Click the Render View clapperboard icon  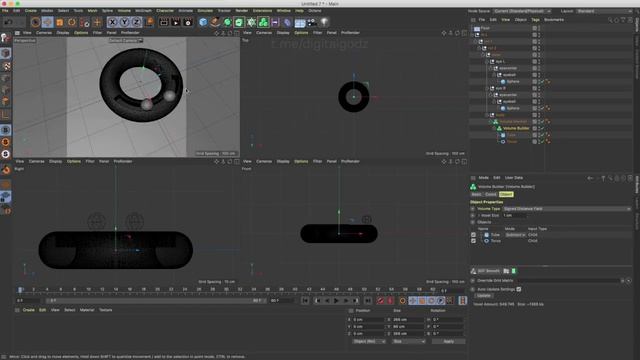click(164, 22)
